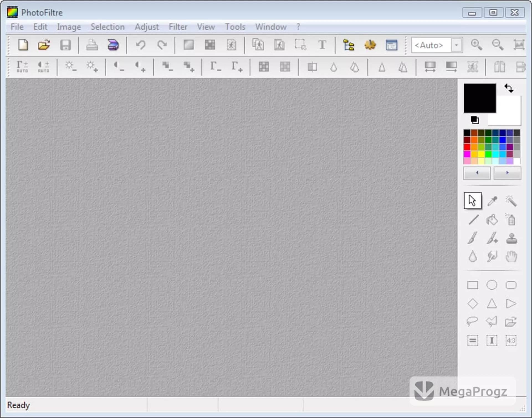This screenshot has height=418, width=532.
Task: Reset default colors small black-white icon
Action: pyautogui.click(x=474, y=120)
